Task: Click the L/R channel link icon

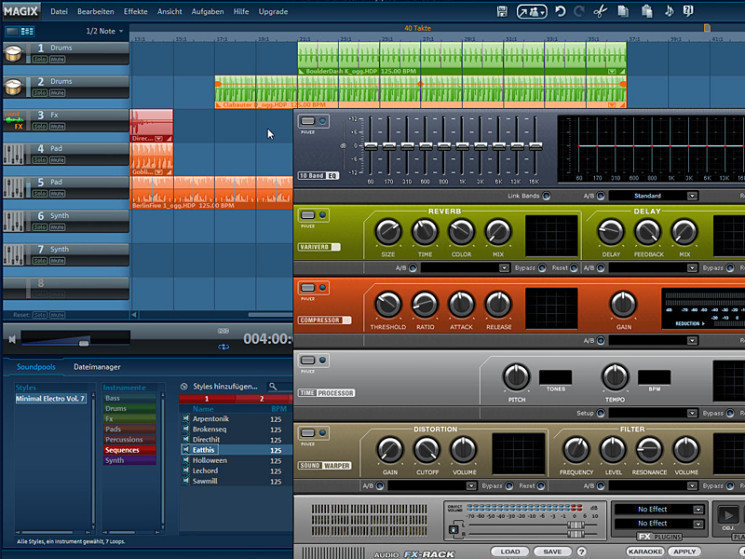Action: tap(454, 530)
